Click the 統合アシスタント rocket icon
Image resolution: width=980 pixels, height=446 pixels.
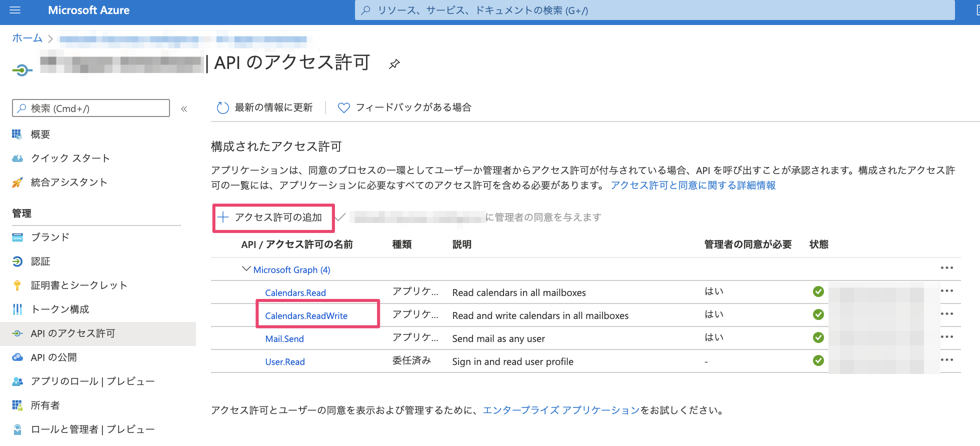point(17,182)
